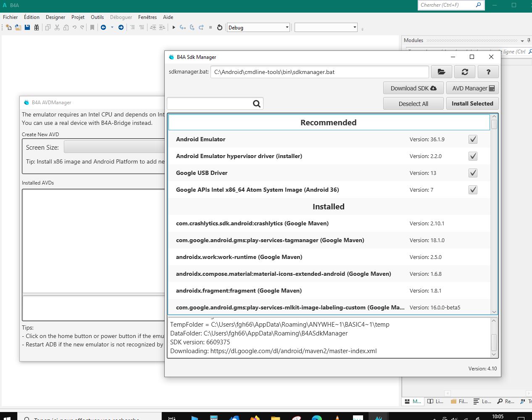Open the Designer menu
Screen dimensions: 532x420
point(55,17)
